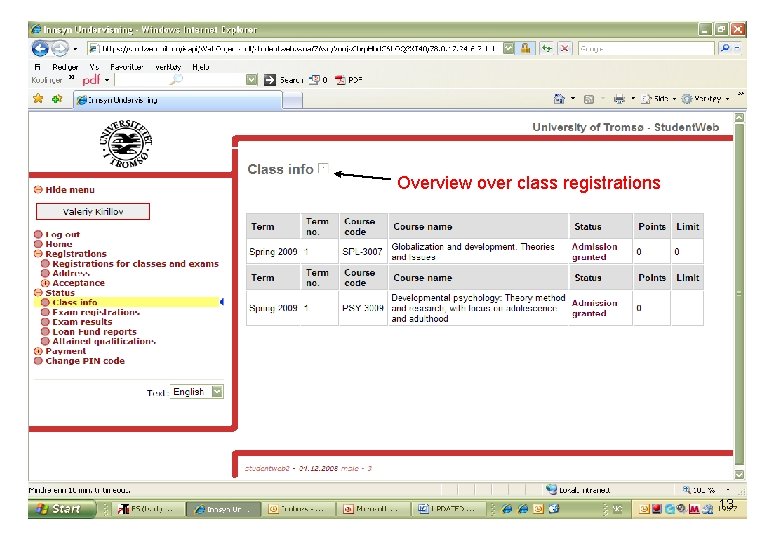Click the Refresh page icon

tap(547, 49)
